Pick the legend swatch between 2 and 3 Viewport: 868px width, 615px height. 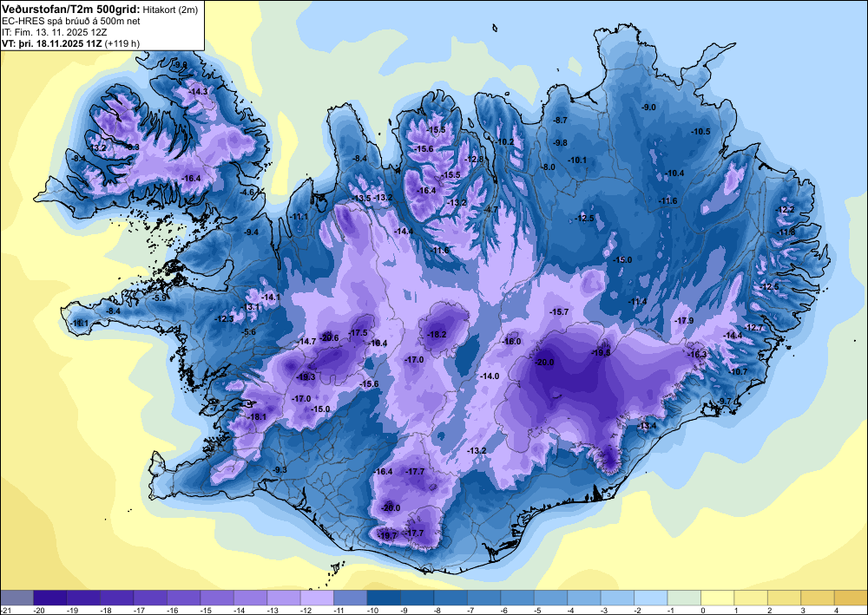pos(784,598)
